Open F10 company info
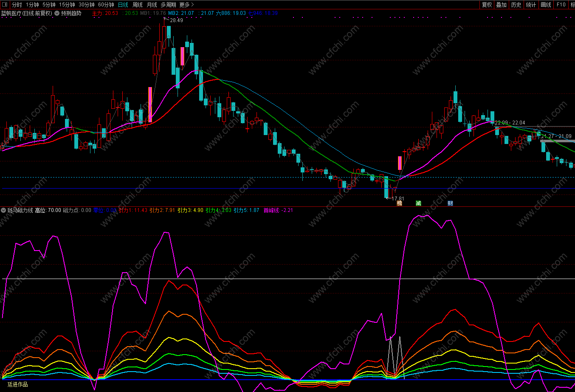Screen dimensions: 575x392 click(561, 5)
